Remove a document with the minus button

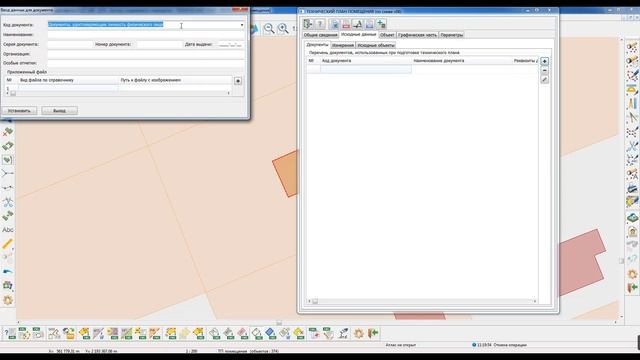pyautogui.click(x=544, y=71)
